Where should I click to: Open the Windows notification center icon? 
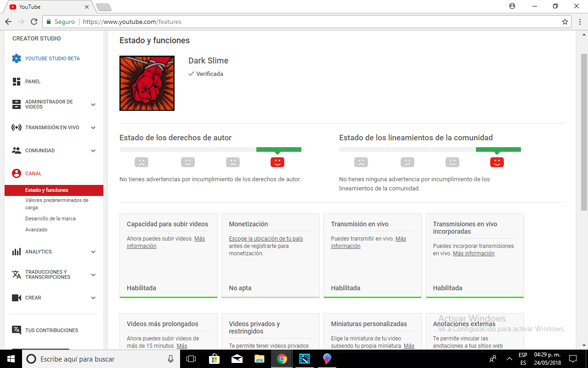tap(573, 359)
